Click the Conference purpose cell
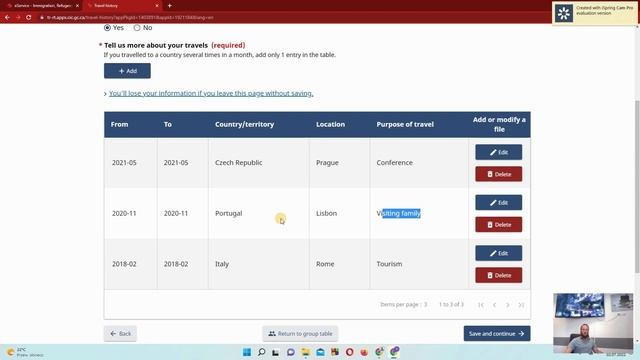This screenshot has height=360, width=640. coord(419,162)
